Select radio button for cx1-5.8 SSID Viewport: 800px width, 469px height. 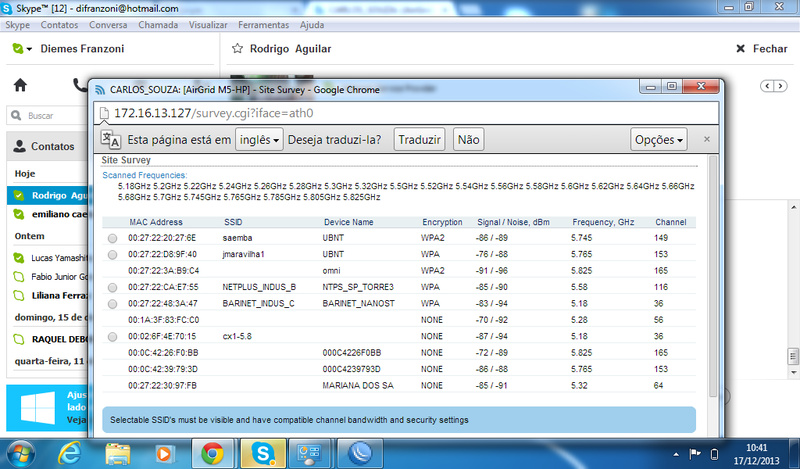click(112, 337)
